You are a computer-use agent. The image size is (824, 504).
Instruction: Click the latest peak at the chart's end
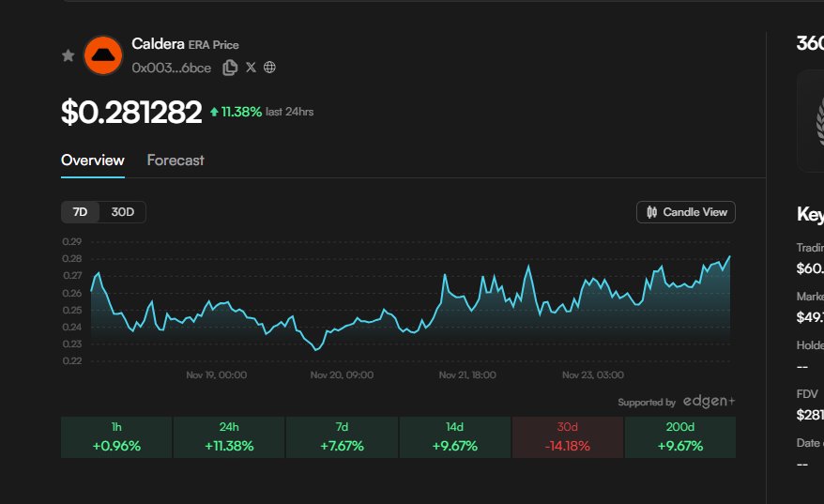tap(729, 256)
